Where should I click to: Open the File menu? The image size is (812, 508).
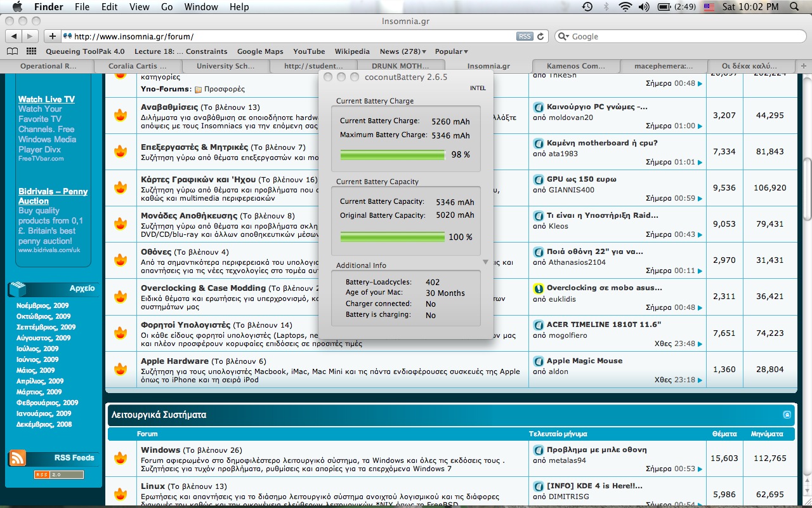82,7
